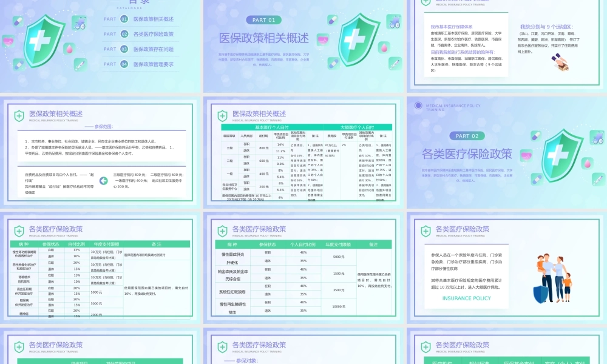
Task: Click the round bullet icon beside MEDICAL INSURANCE POLICY TRAINING
Action: [x=418, y=105]
